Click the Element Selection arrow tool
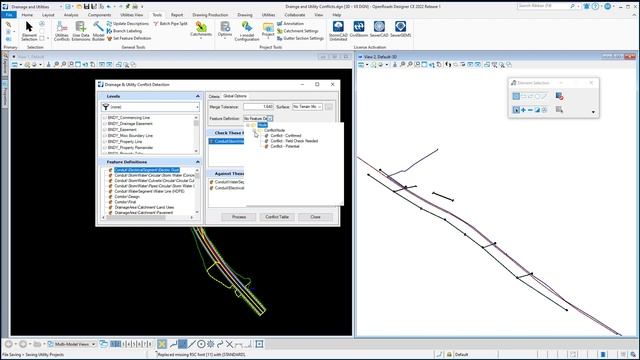640x360 pixels. tap(29, 31)
